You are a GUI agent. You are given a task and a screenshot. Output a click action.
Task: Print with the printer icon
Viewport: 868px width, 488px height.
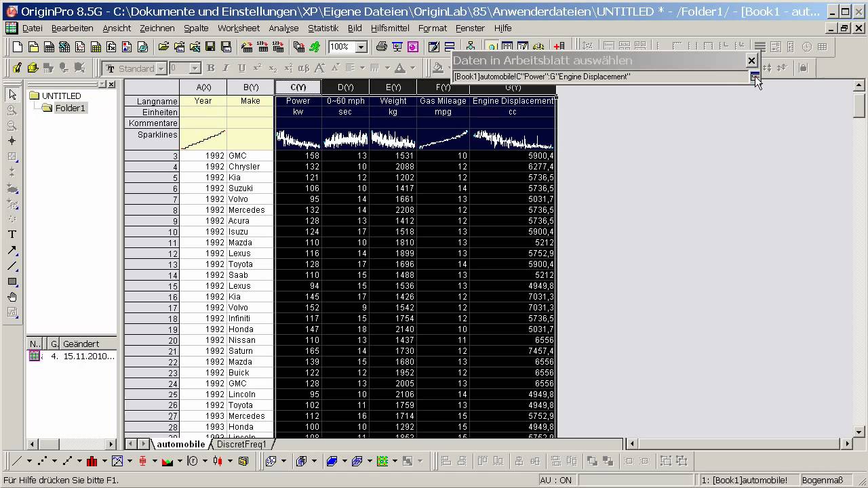point(381,47)
